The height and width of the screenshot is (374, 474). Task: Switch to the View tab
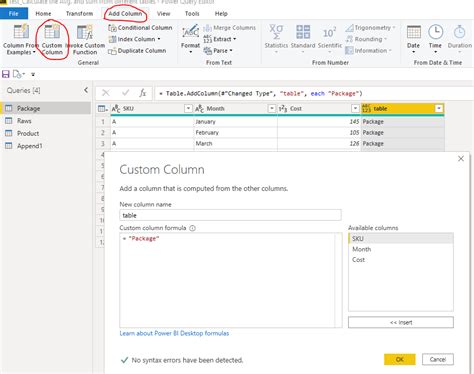[163, 14]
